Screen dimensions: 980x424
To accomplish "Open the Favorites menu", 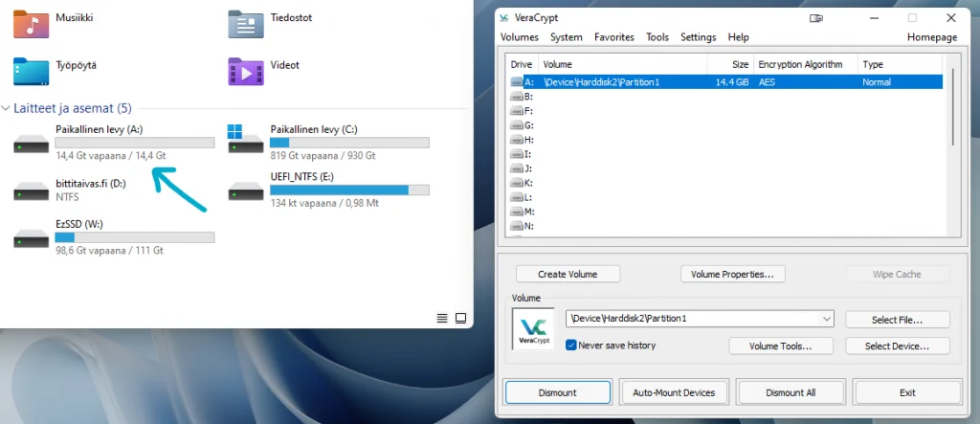I will coord(614,37).
